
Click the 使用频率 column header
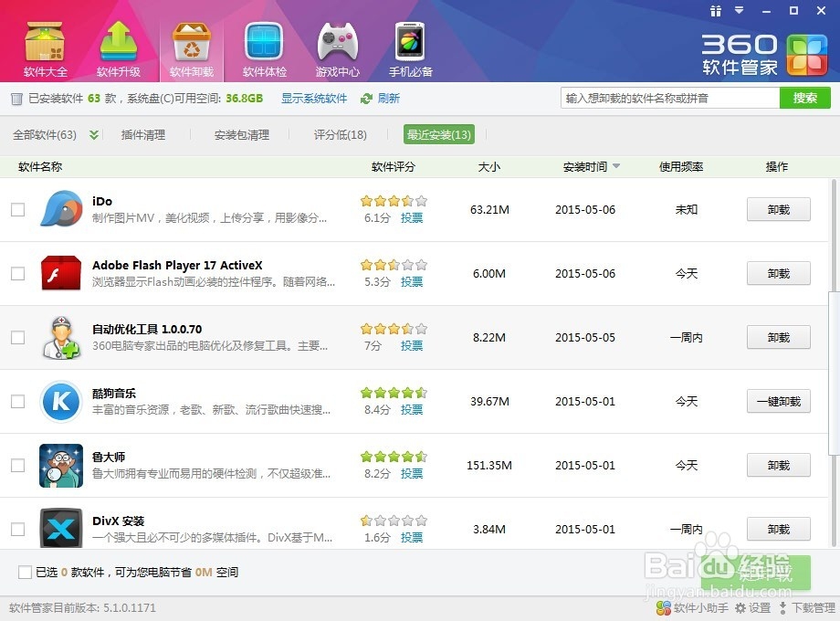681,166
